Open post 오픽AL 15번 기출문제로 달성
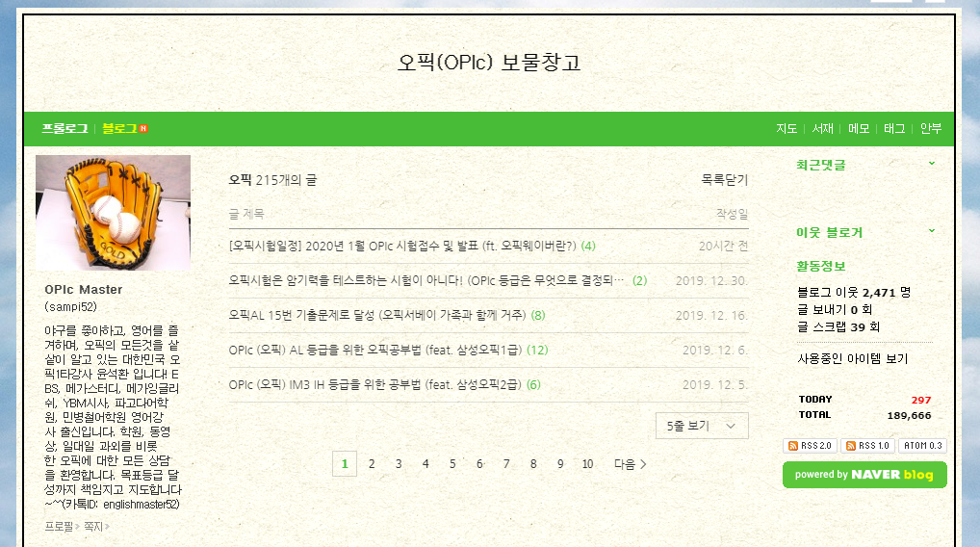 tap(377, 315)
